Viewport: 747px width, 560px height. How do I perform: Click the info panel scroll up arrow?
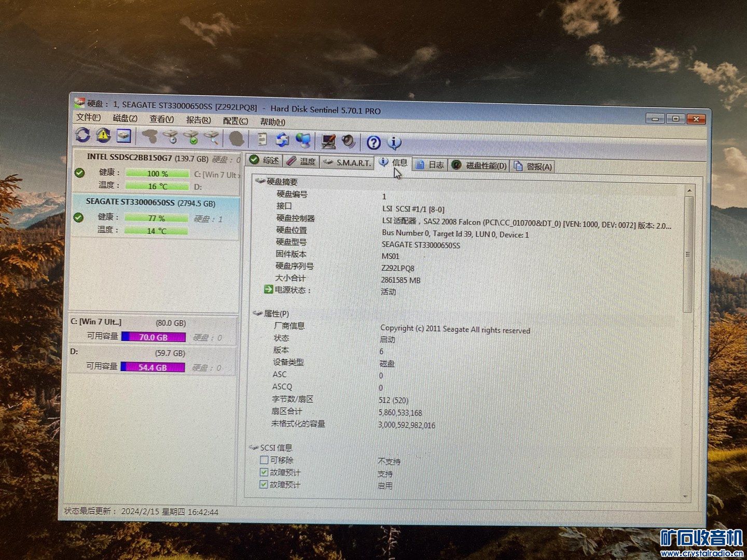(689, 191)
